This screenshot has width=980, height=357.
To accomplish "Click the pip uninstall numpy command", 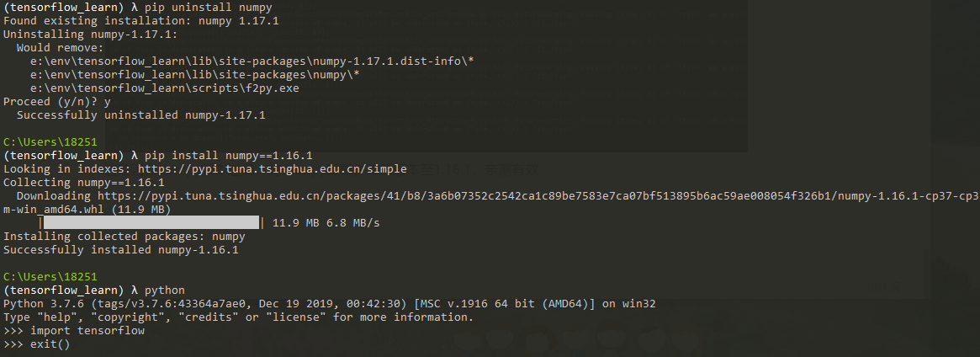I will 208,8.
